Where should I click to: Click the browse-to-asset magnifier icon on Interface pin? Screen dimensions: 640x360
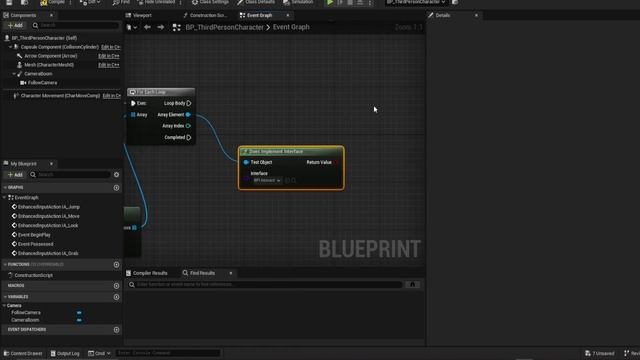tap(293, 180)
